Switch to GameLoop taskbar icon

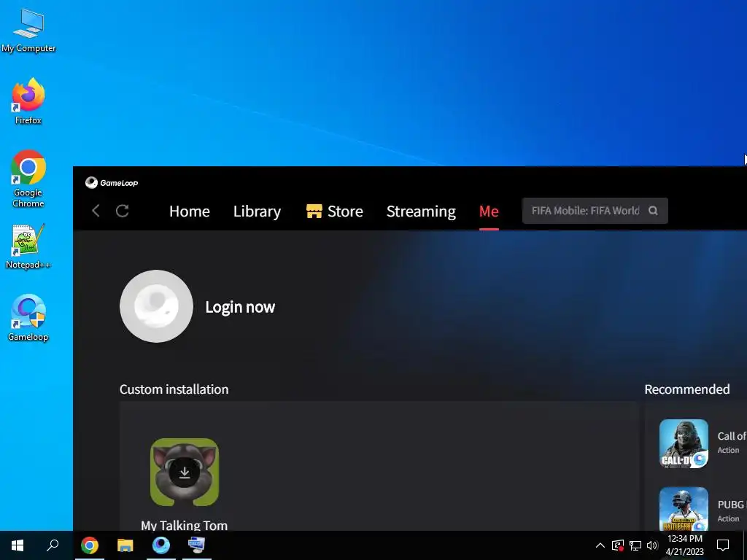tap(161, 545)
